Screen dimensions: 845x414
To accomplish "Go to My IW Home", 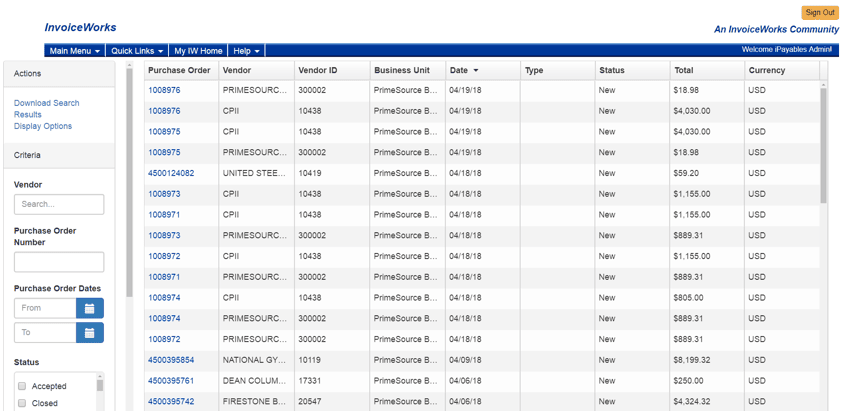I will (x=198, y=51).
